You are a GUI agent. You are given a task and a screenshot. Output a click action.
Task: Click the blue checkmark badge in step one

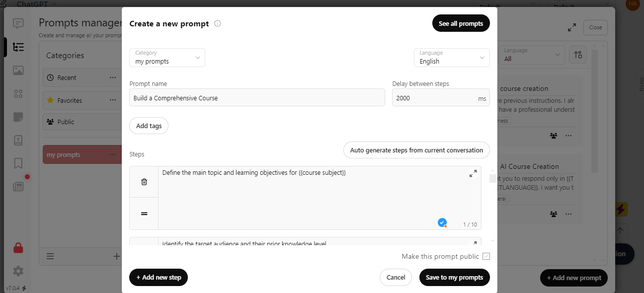click(442, 222)
